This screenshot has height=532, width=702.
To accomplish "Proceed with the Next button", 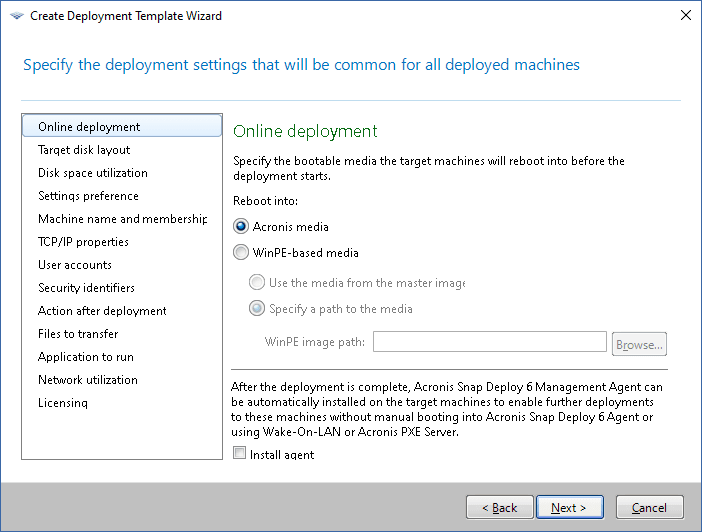I will (569, 507).
